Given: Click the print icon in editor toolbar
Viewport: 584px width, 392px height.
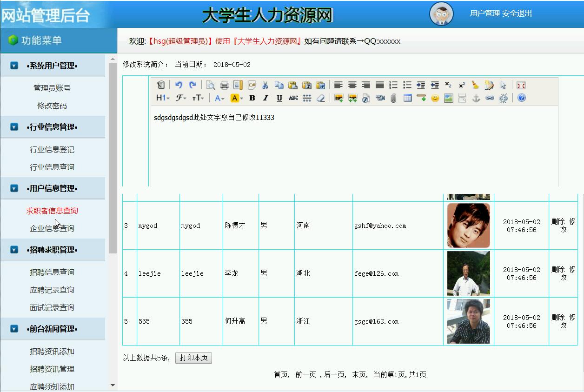Looking at the screenshot, I should click(224, 85).
